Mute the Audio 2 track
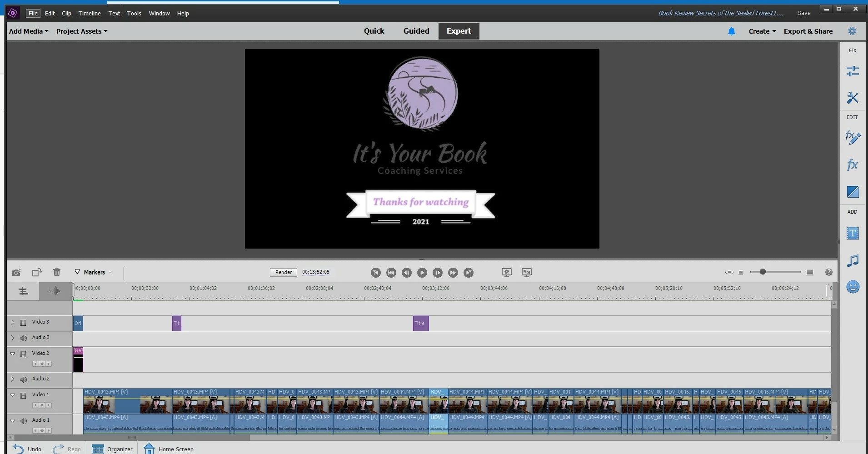The height and width of the screenshot is (454, 868). tap(24, 379)
